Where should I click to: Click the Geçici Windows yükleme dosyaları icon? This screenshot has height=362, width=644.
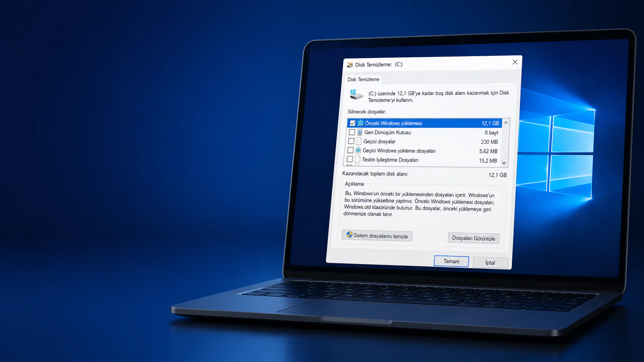pyautogui.click(x=358, y=150)
